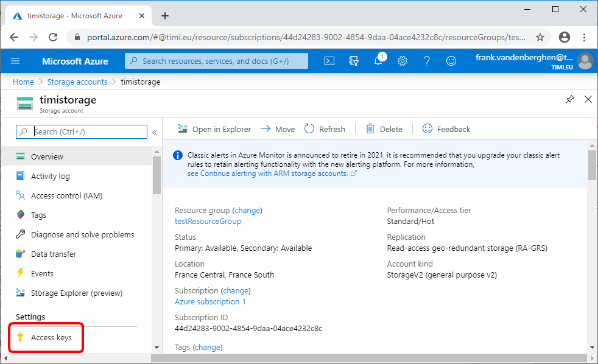Click the info icon in the alert banner

click(x=178, y=155)
